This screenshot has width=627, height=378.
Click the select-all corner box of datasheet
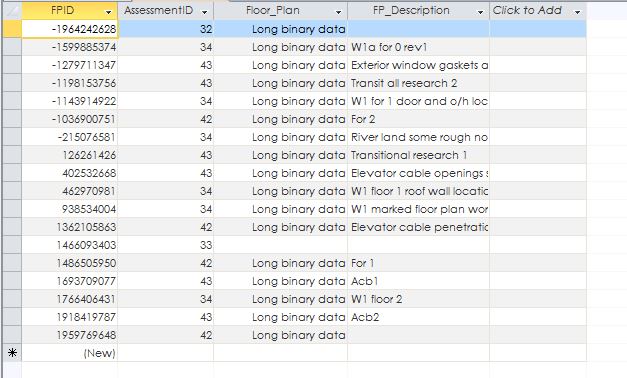point(12,10)
